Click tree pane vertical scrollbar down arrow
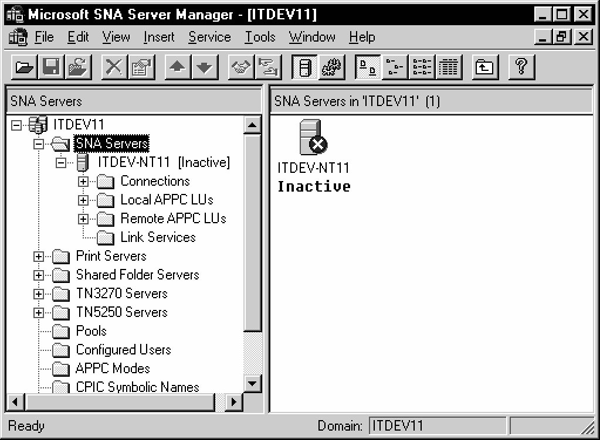The width and height of the screenshot is (600, 440). pyautogui.click(x=252, y=383)
